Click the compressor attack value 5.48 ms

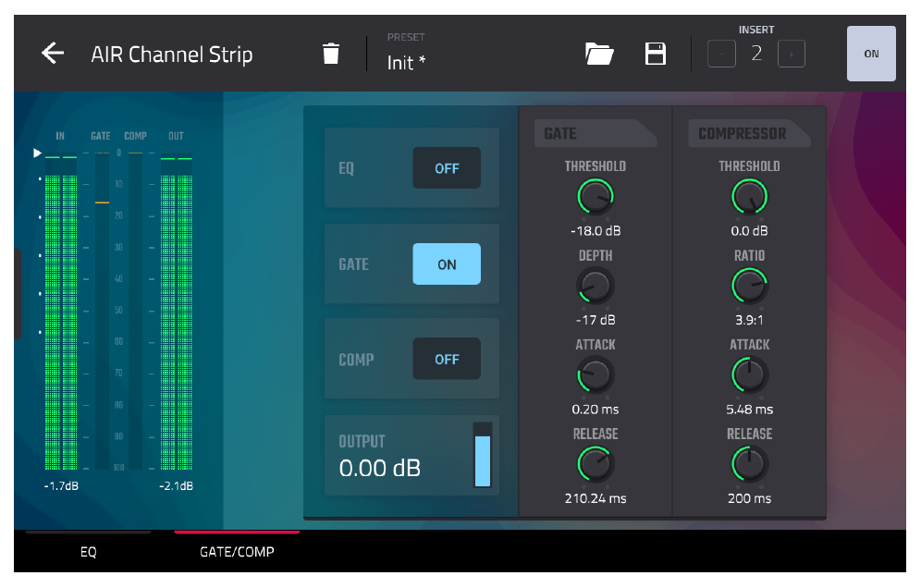tap(750, 410)
